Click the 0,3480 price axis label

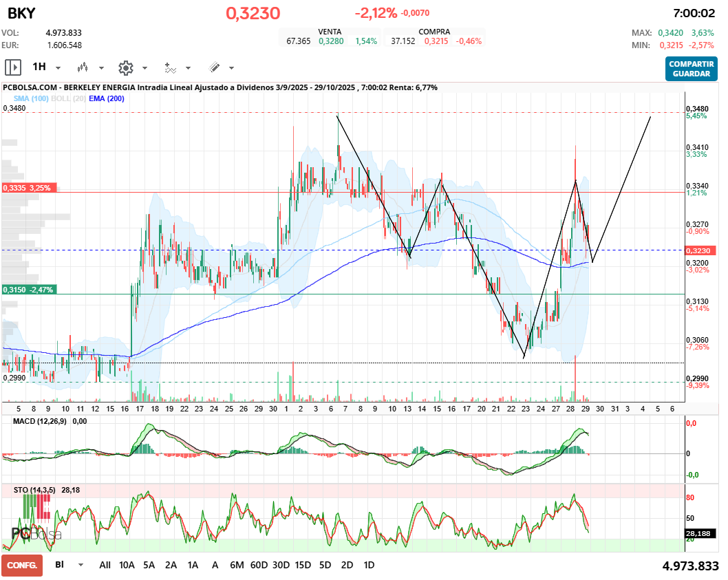697,109
